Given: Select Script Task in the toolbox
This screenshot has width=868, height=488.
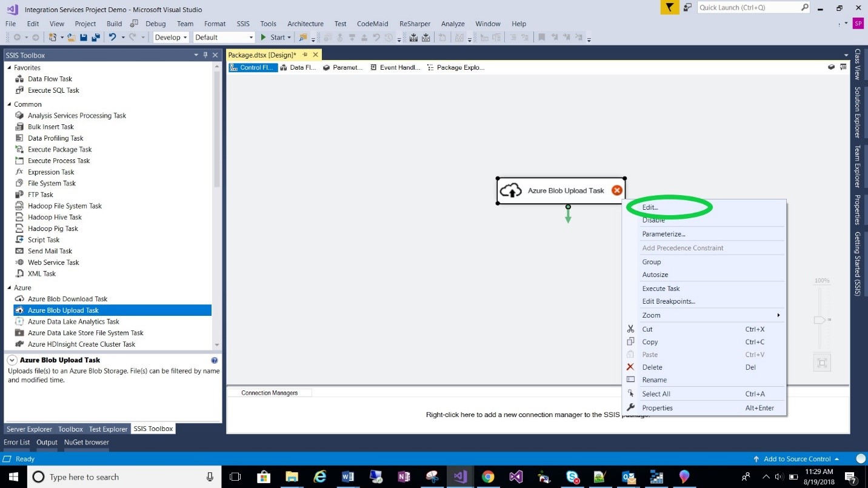Looking at the screenshot, I should (44, 240).
